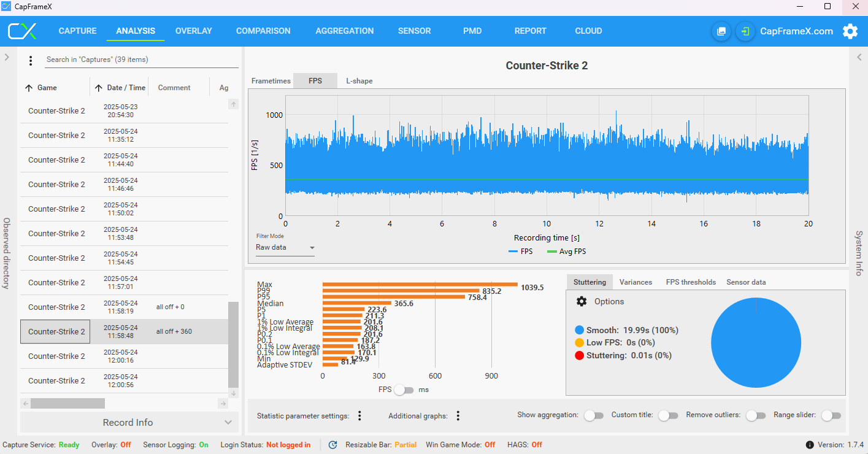Switch to the COMPARISON tab
The width and height of the screenshot is (868, 454).
(263, 31)
